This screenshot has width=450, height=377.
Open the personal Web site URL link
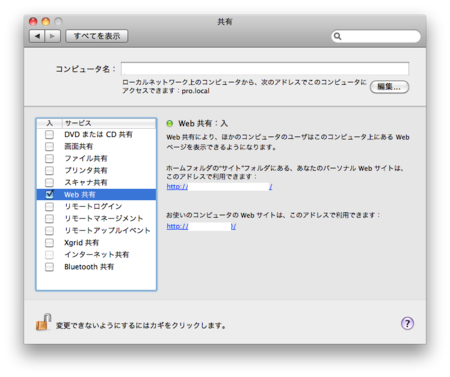click(x=219, y=187)
